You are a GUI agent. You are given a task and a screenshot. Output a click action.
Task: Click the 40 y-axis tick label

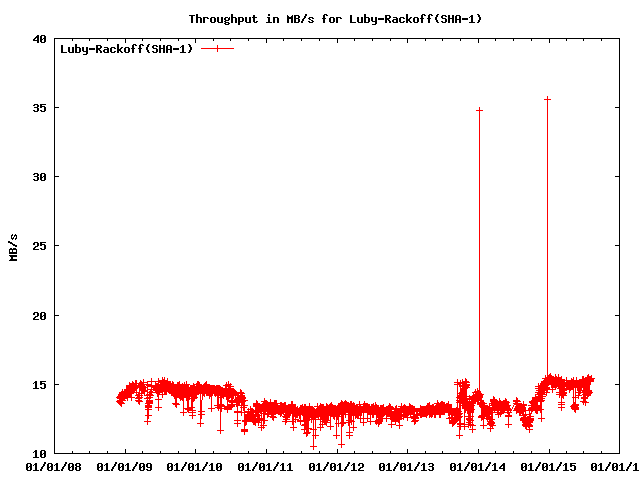(x=39, y=39)
